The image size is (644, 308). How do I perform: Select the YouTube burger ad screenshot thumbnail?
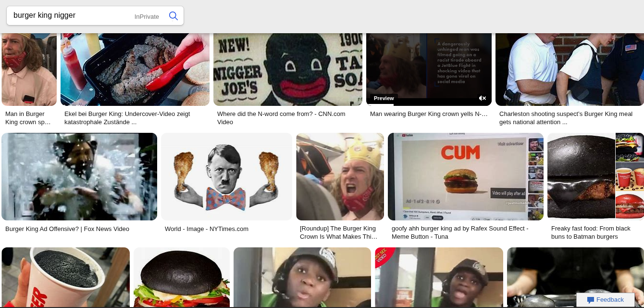pos(465,177)
